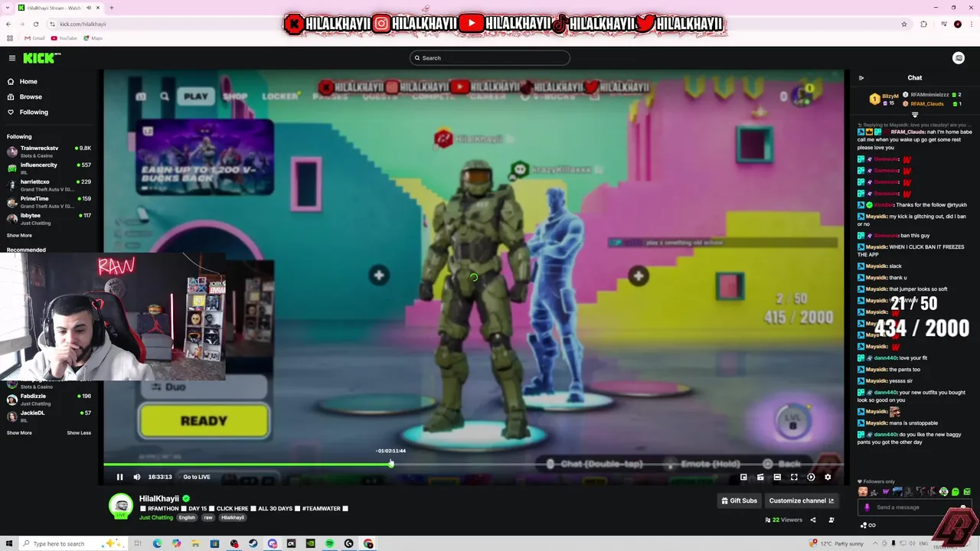Go back in the browser
The image size is (980, 551).
pyautogui.click(x=8, y=24)
